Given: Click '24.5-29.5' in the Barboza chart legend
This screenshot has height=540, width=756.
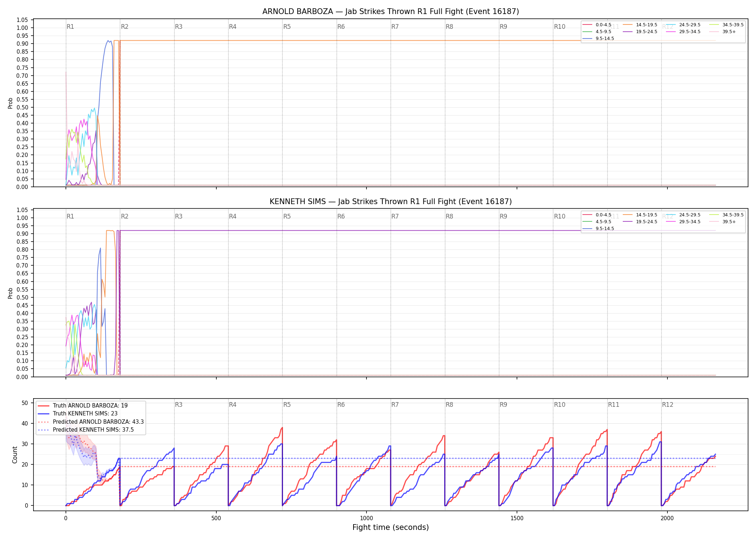Looking at the screenshot, I should coord(690,25).
